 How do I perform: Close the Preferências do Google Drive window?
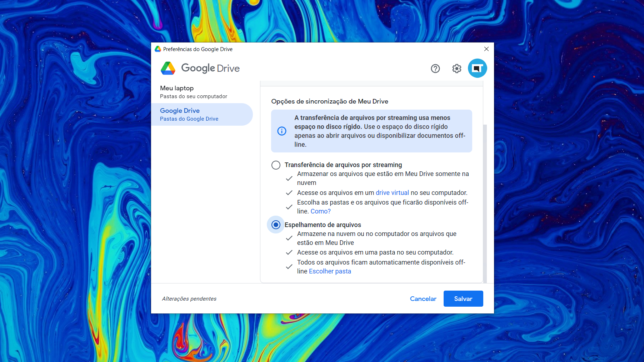pos(486,49)
